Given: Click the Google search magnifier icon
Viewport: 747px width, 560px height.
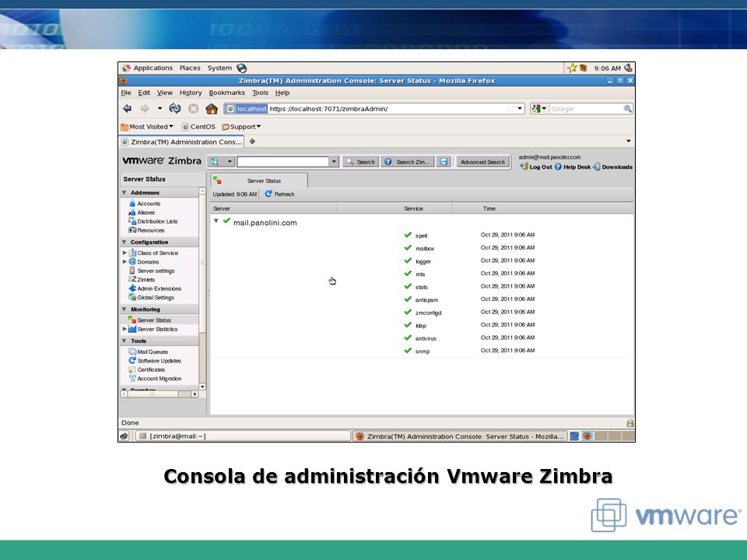Looking at the screenshot, I should 627,109.
